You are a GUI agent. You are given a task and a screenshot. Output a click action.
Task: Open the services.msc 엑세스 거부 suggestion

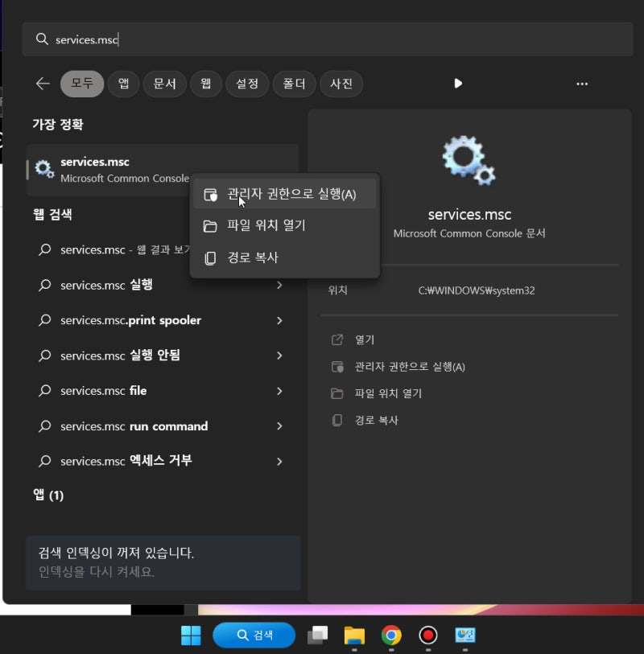click(x=126, y=461)
